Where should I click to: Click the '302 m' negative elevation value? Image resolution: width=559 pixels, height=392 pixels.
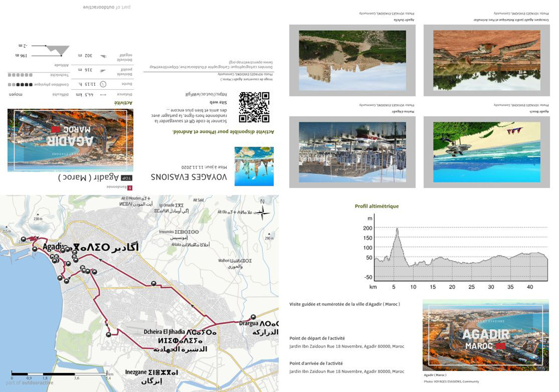click(85, 55)
